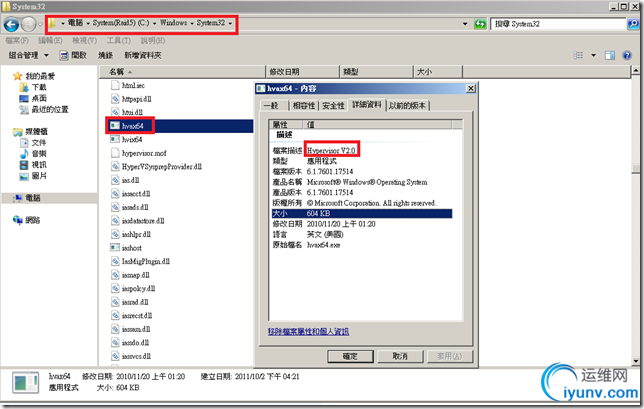
Task: Open the 視訊 library
Action: pyautogui.click(x=33, y=165)
